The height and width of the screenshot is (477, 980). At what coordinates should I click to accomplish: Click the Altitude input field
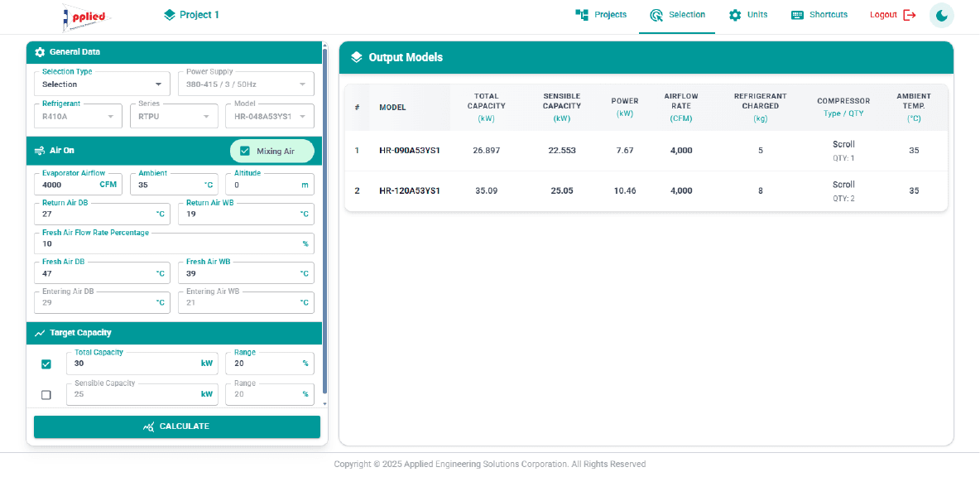tap(270, 185)
